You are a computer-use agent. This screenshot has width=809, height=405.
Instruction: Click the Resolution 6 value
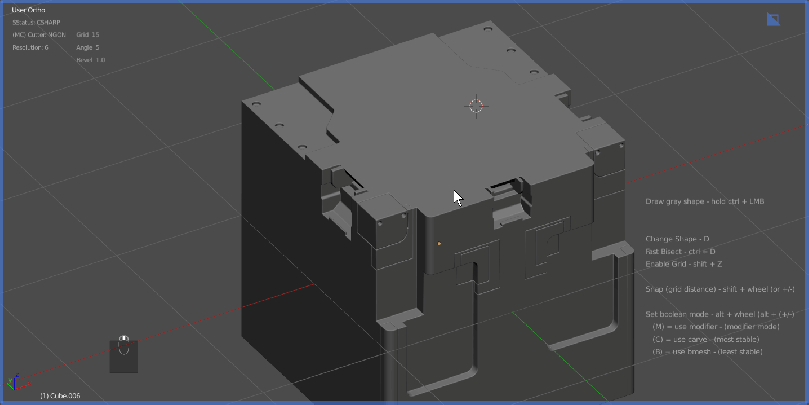[31, 48]
